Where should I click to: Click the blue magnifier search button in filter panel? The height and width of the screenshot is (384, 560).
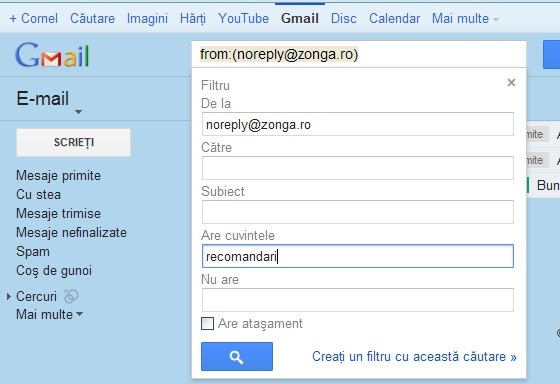point(237,356)
